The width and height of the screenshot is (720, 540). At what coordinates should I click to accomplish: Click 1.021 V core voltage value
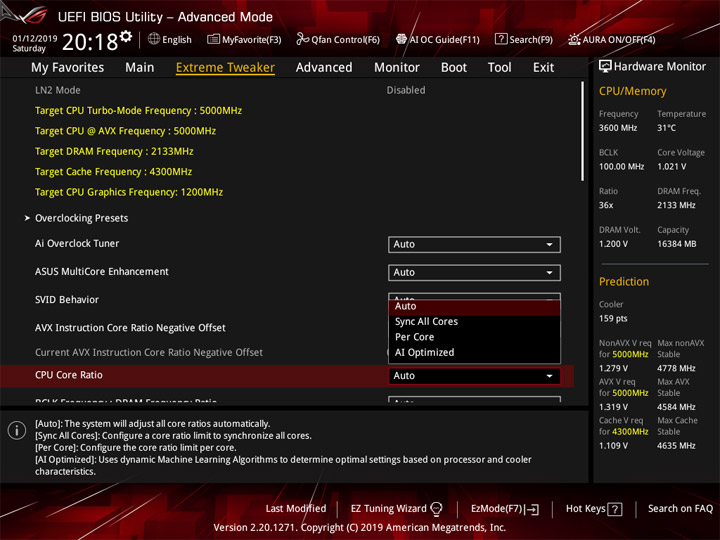(671, 167)
